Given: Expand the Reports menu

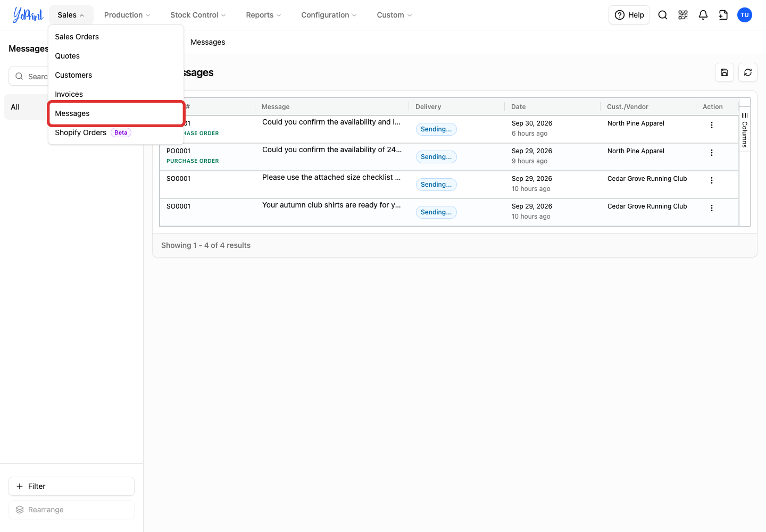Looking at the screenshot, I should point(263,15).
